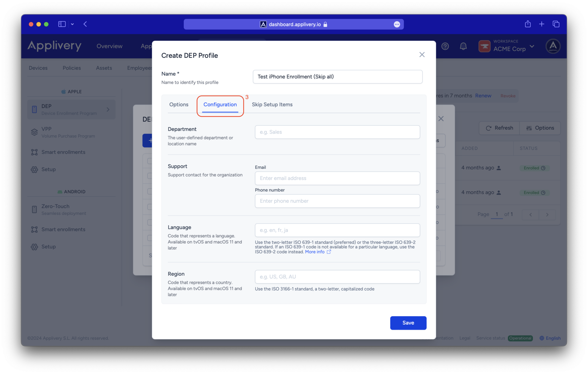Focus the support Email address field
The width and height of the screenshot is (588, 374).
pyautogui.click(x=337, y=178)
